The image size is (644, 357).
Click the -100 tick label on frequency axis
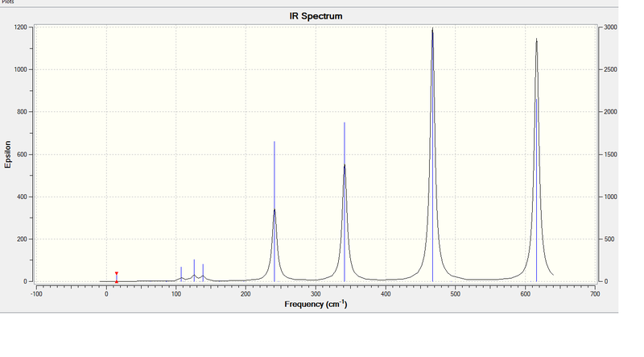pyautogui.click(x=36, y=294)
